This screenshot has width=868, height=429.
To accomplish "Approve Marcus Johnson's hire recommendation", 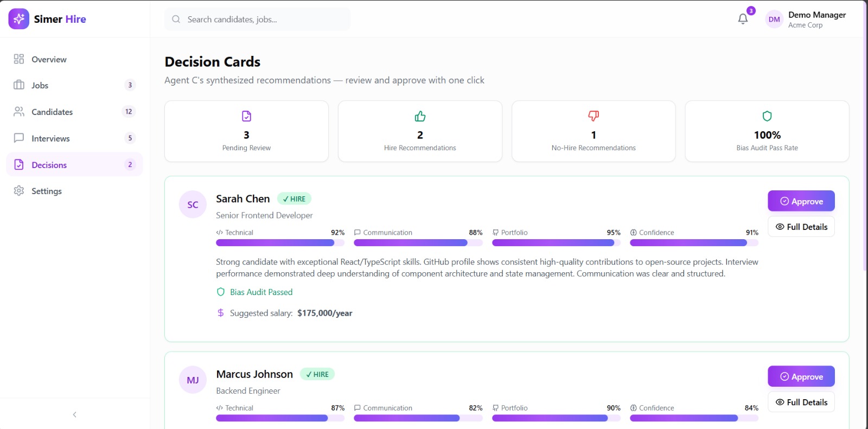I will point(801,376).
